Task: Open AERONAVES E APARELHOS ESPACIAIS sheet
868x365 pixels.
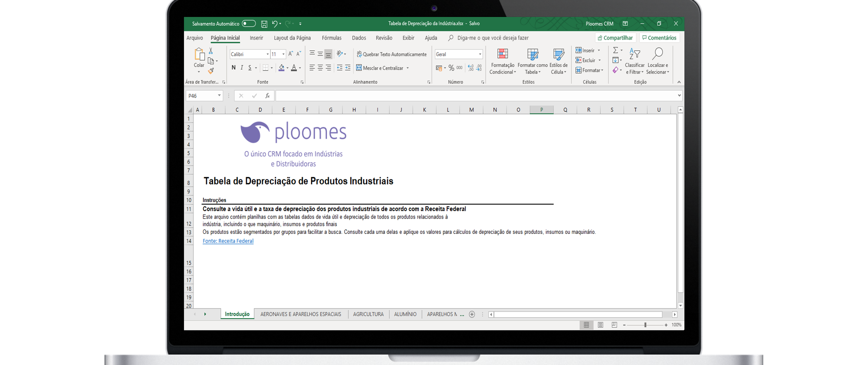Action: (301, 314)
